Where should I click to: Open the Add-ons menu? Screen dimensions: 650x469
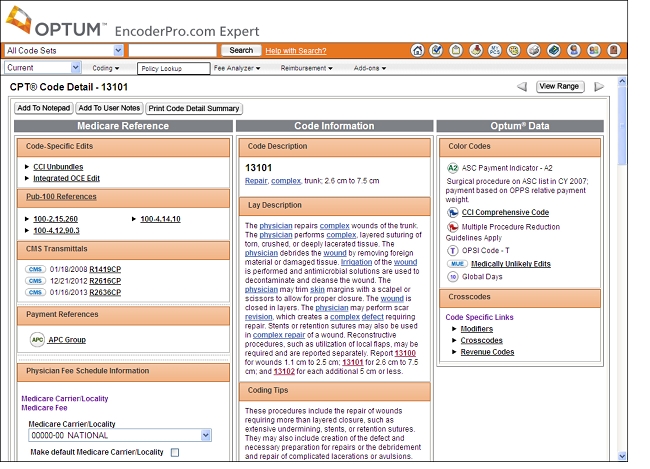(x=370, y=68)
